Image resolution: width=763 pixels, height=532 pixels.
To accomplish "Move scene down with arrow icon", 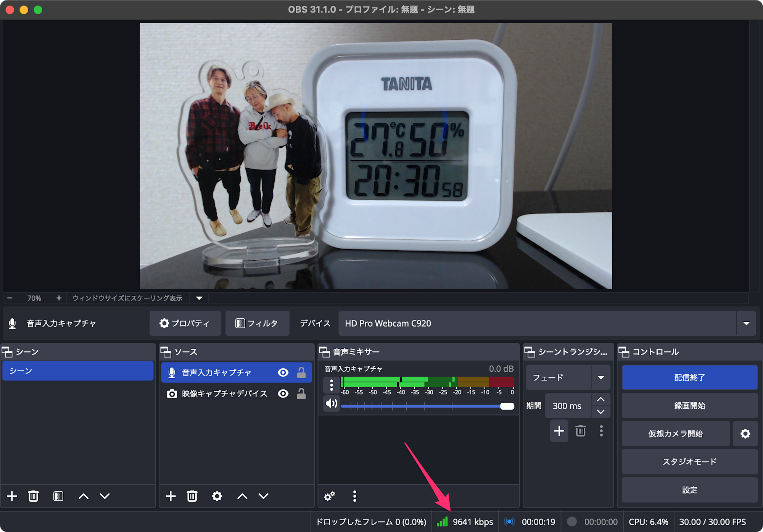I will pos(105,496).
